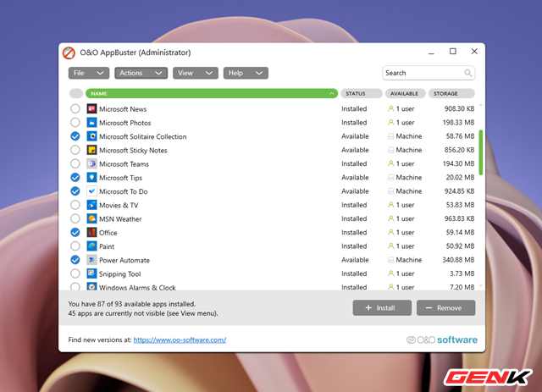
Task: Open the Help dropdown menu
Action: pyautogui.click(x=246, y=73)
